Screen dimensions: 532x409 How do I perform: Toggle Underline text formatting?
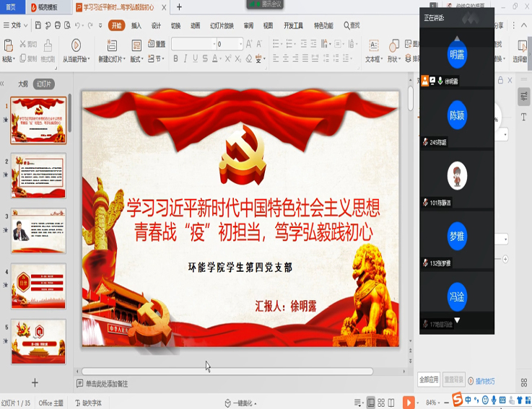(197, 58)
